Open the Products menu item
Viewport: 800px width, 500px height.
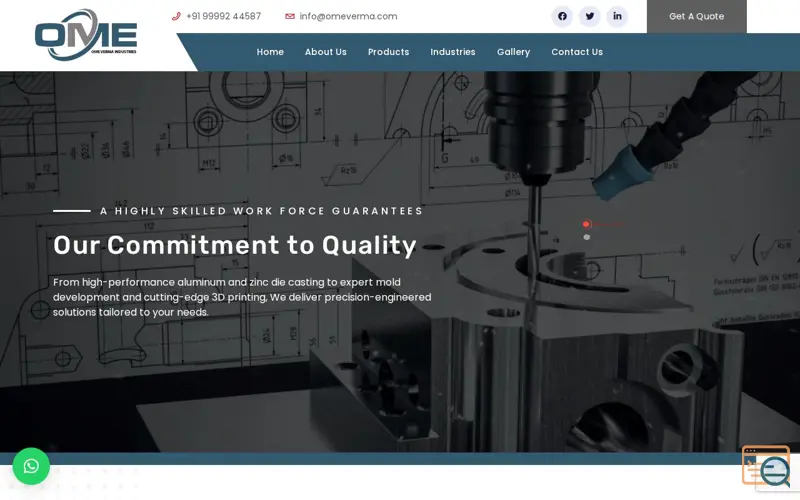pyautogui.click(x=388, y=52)
